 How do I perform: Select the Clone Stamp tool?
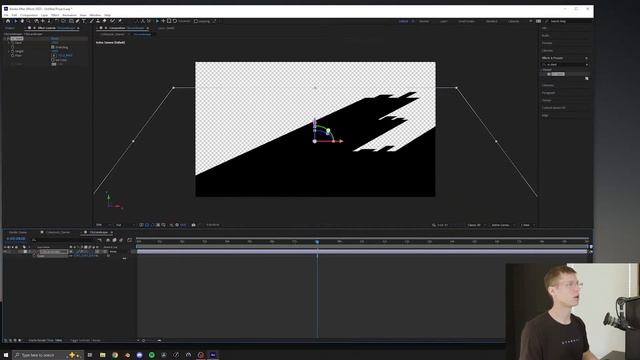coord(98,21)
